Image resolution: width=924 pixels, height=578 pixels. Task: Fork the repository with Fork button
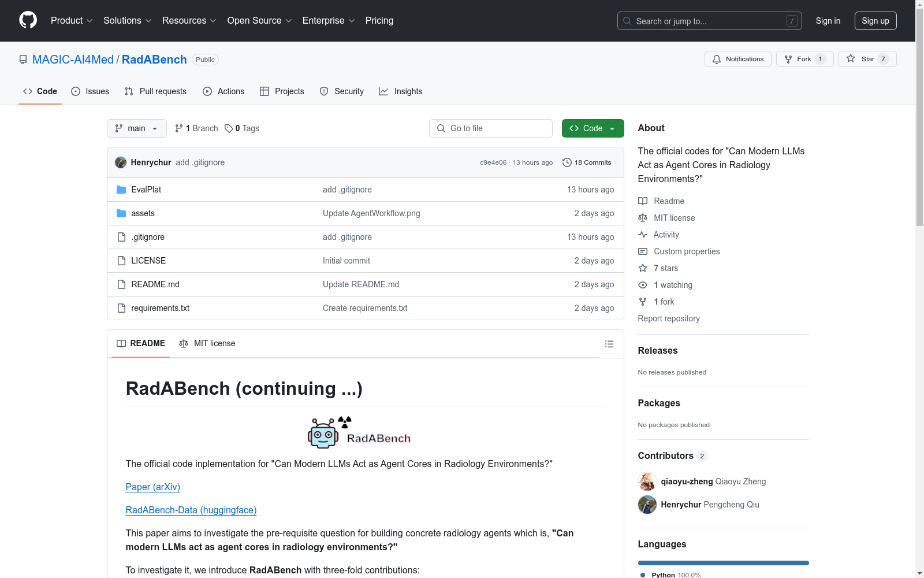(x=805, y=59)
